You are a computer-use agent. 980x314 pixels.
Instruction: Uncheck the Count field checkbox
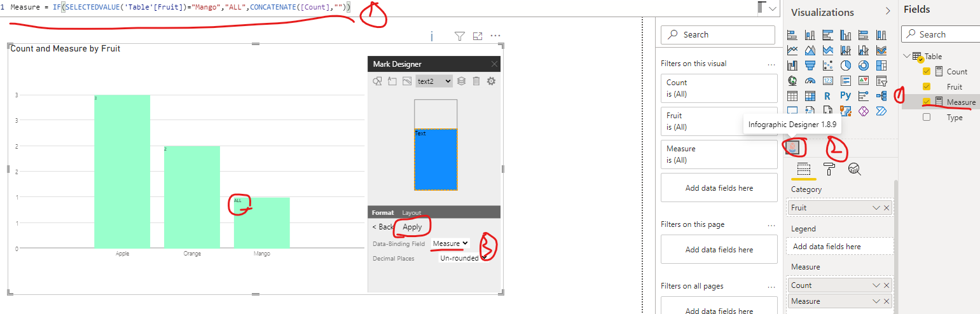coord(927,72)
